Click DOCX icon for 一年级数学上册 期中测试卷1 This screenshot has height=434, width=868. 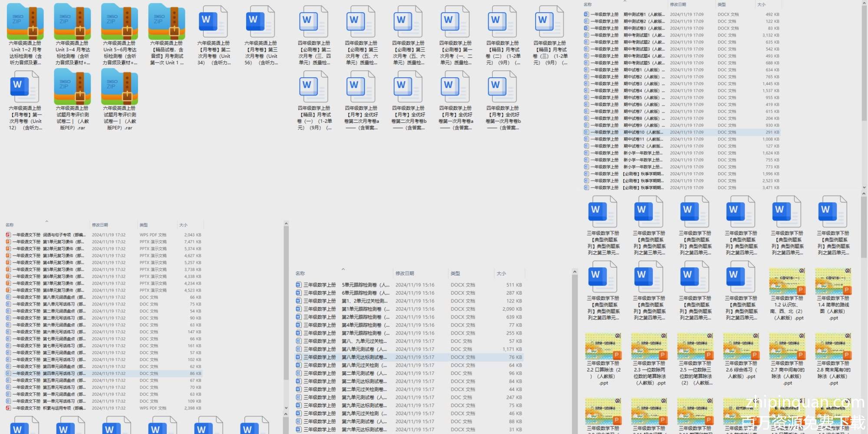point(586,14)
